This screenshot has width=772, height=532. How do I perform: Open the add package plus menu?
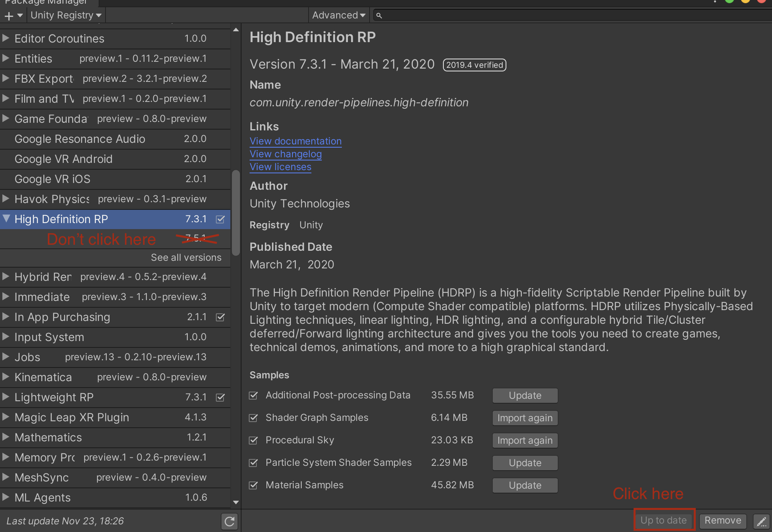[13, 16]
